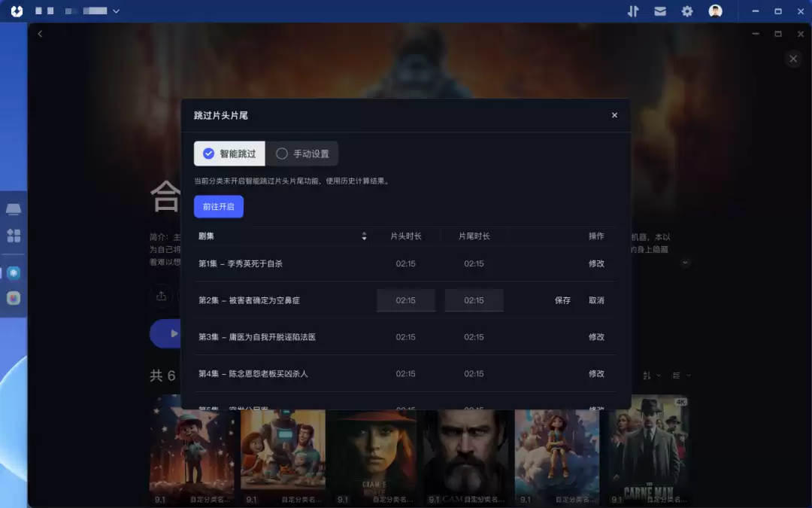Click the 02:15 片头时长 input for episode 第2集
The height and width of the screenshot is (508, 812).
(x=406, y=300)
